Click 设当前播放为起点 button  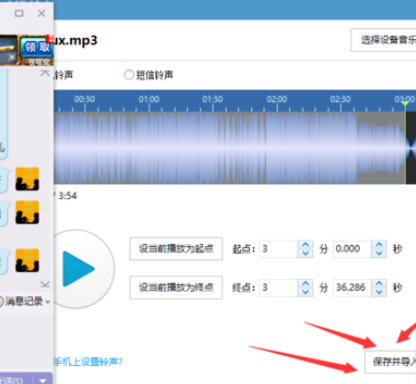click(176, 249)
